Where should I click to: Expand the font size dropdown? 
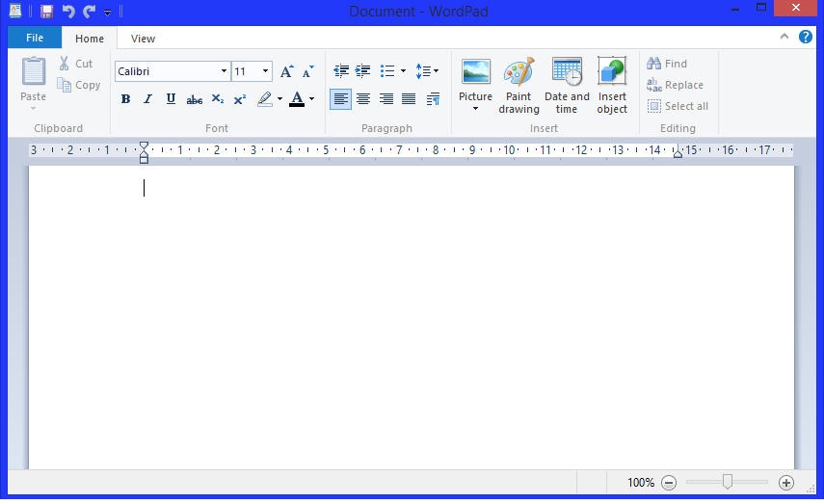[x=265, y=71]
